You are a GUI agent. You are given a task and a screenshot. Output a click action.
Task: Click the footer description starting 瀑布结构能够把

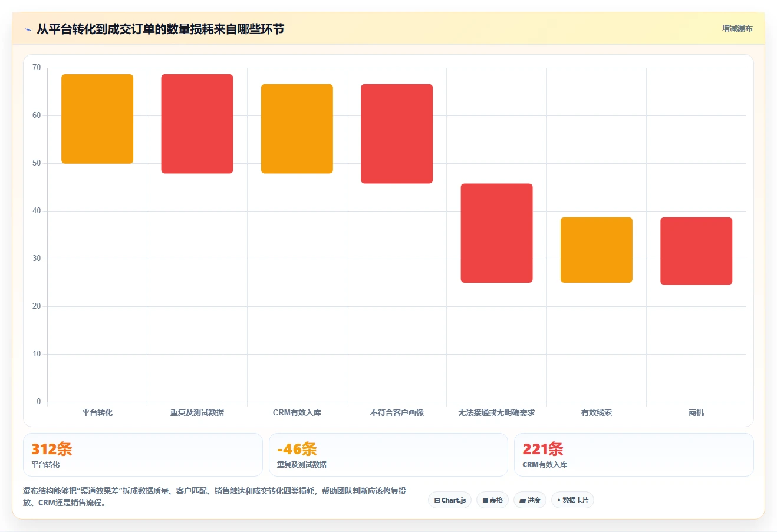click(x=215, y=497)
